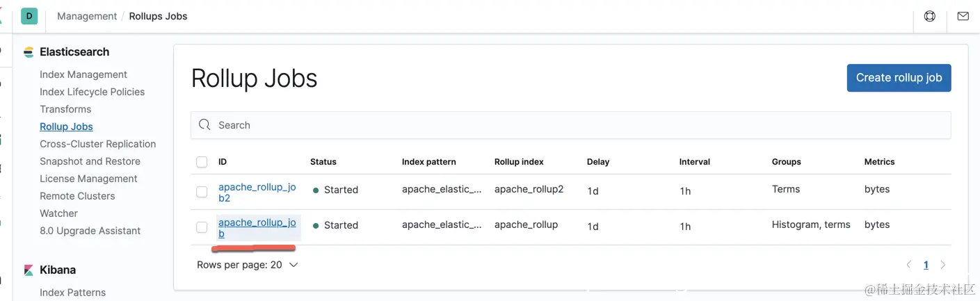Toggle the select-all rows checkbox
The image size is (980, 301).
[x=202, y=162]
